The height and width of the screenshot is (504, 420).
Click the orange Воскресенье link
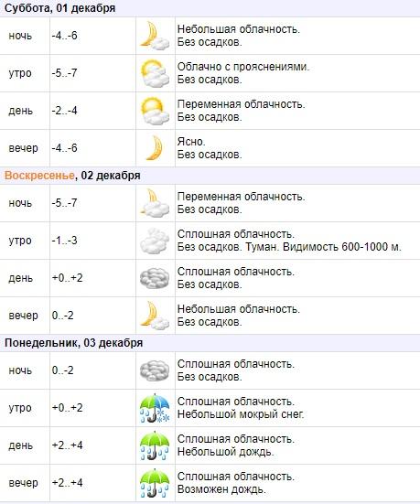click(x=39, y=176)
